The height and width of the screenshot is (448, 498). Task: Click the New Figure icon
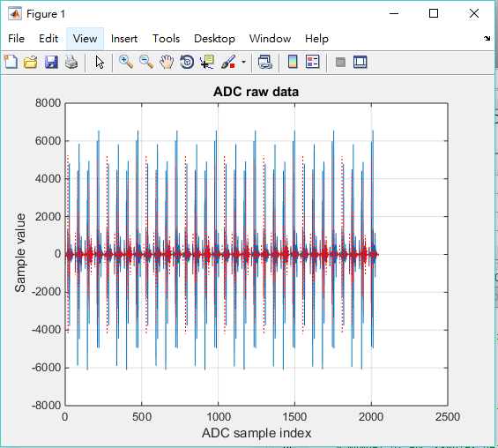[x=11, y=62]
